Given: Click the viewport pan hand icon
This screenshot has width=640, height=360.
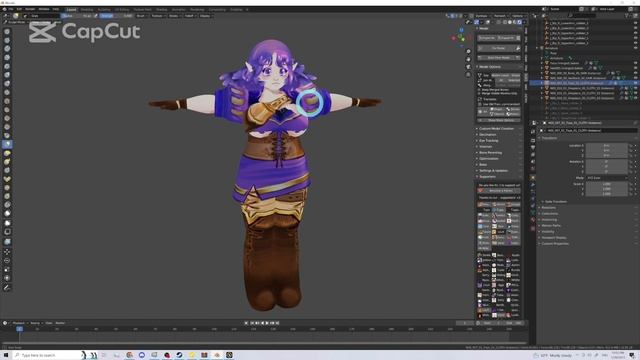Looking at the screenshot, I should 468,59.
